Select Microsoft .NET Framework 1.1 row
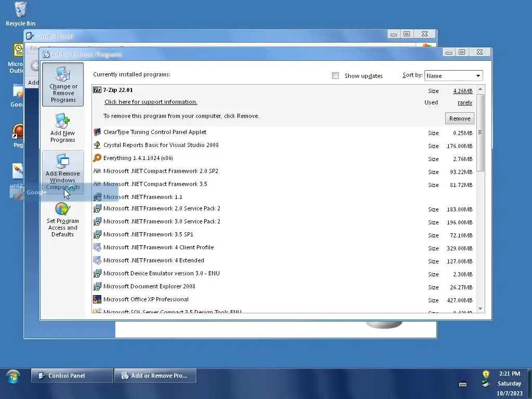The width and height of the screenshot is (532, 399). point(284,197)
